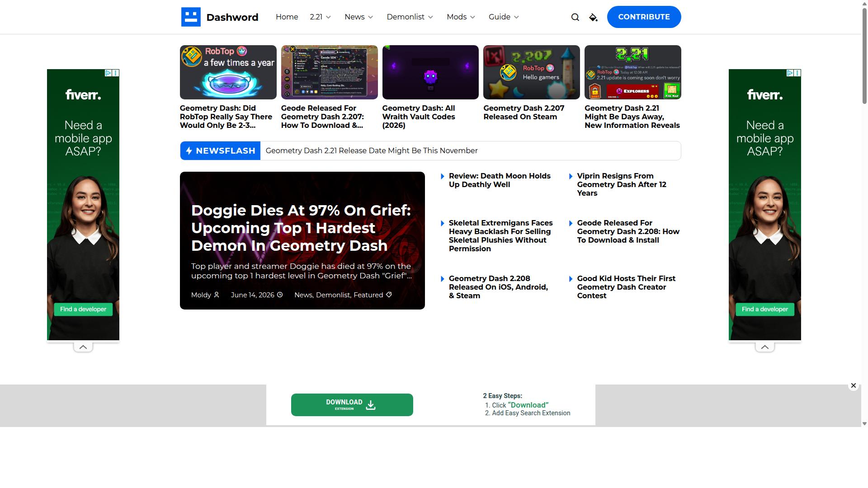The image size is (868, 488).
Task: Open the Home menu item
Action: pos(287,17)
